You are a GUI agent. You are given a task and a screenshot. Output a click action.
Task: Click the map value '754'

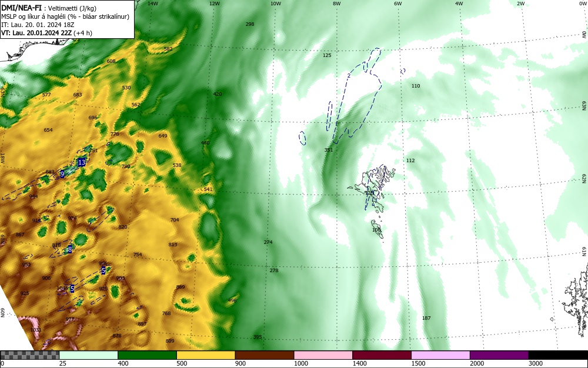[138, 255]
